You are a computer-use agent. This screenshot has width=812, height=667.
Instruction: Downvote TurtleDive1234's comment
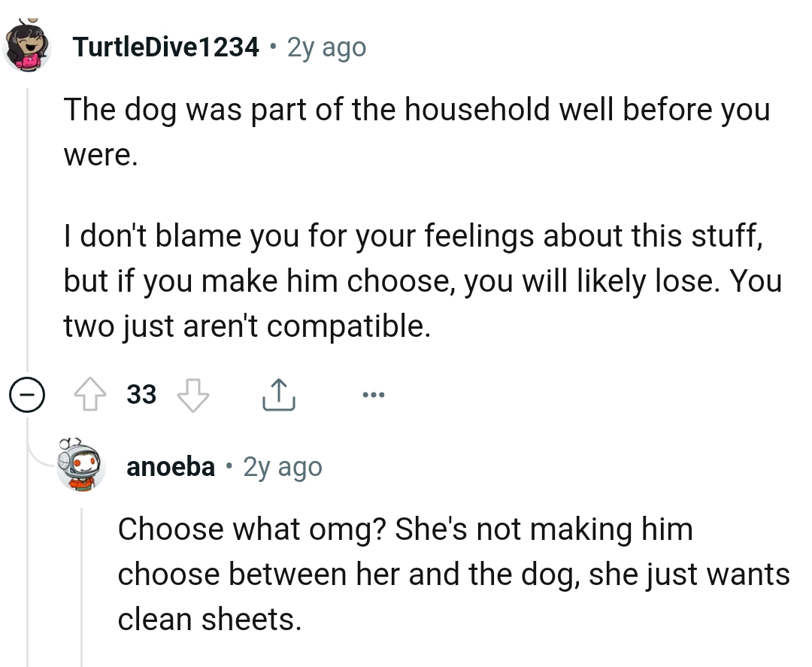(193, 393)
